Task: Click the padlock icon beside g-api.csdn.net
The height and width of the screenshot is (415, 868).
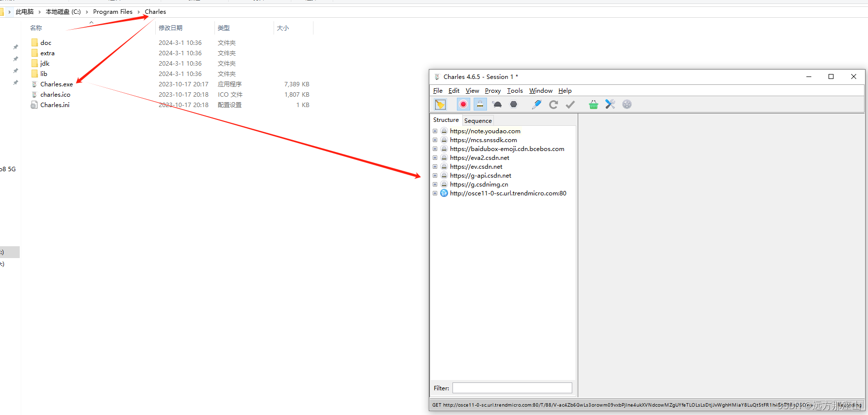Action: (444, 176)
